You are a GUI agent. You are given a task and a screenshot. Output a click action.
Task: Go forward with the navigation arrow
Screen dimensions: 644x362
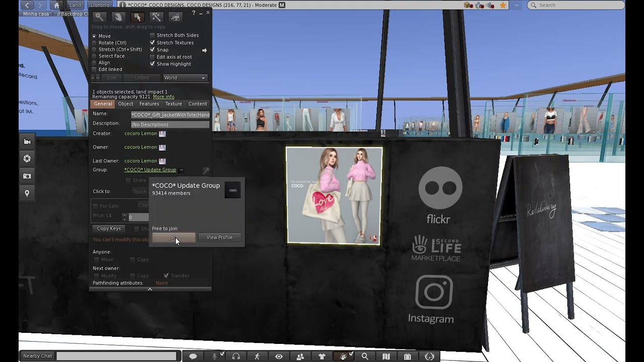40,5
